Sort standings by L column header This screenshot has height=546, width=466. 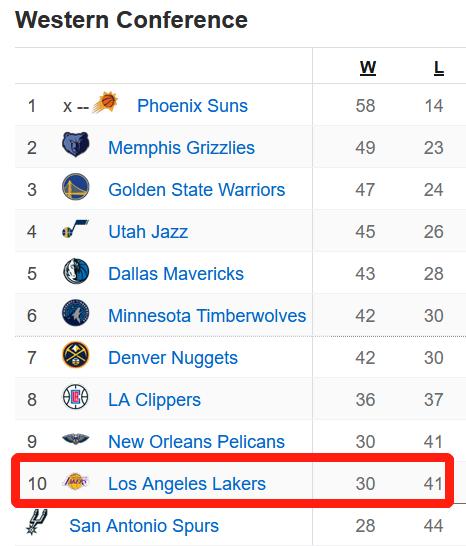[439, 68]
